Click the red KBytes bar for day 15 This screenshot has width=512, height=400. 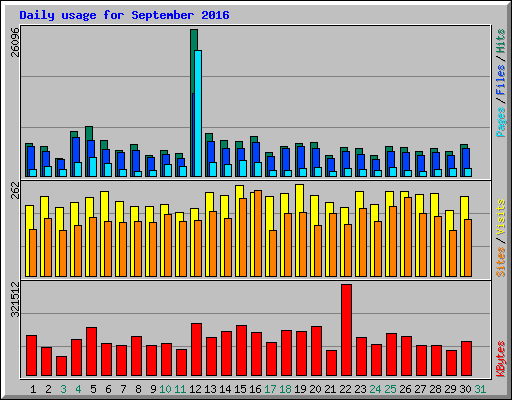241,351
